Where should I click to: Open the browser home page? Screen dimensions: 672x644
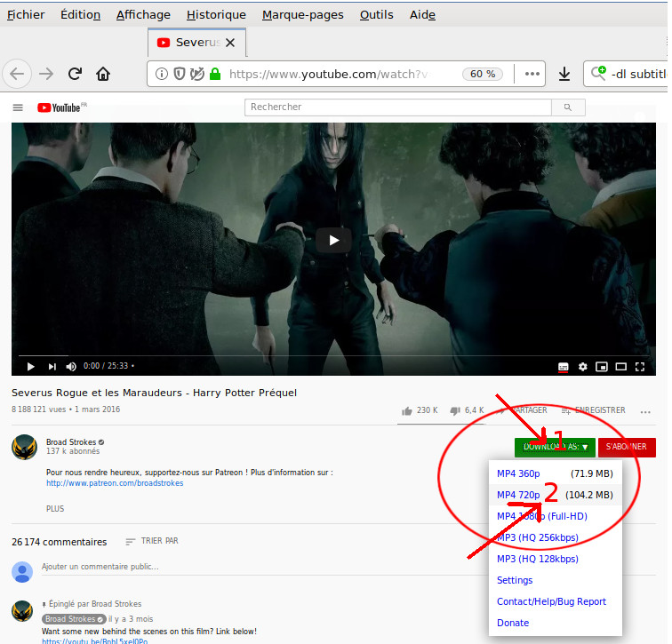(103, 74)
